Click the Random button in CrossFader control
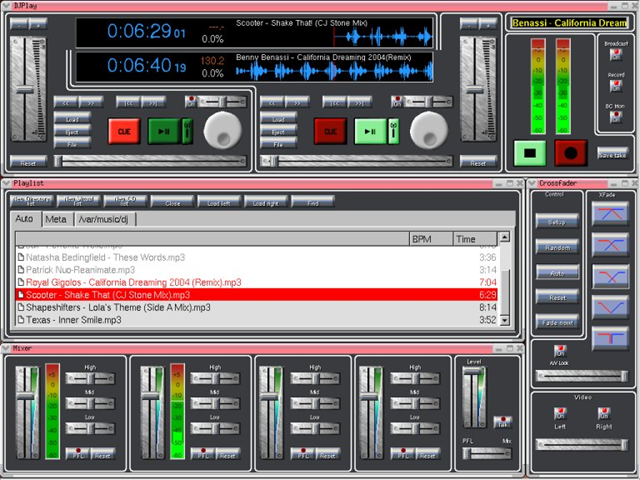Viewport: 640px width, 480px height. (557, 246)
